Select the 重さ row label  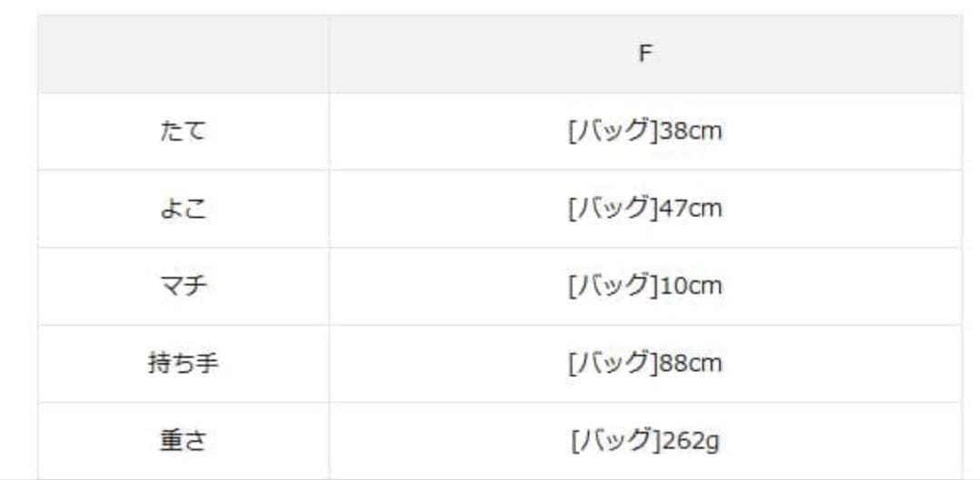tap(183, 441)
